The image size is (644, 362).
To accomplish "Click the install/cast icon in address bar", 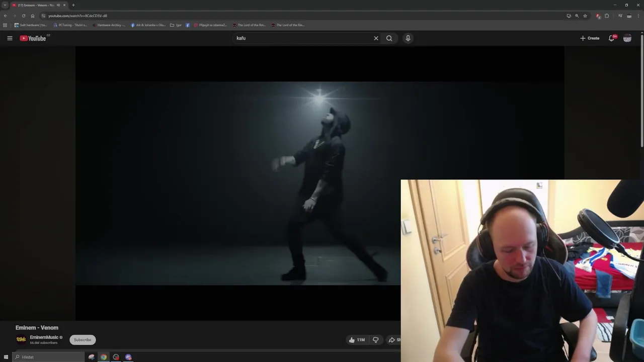I will click(569, 16).
